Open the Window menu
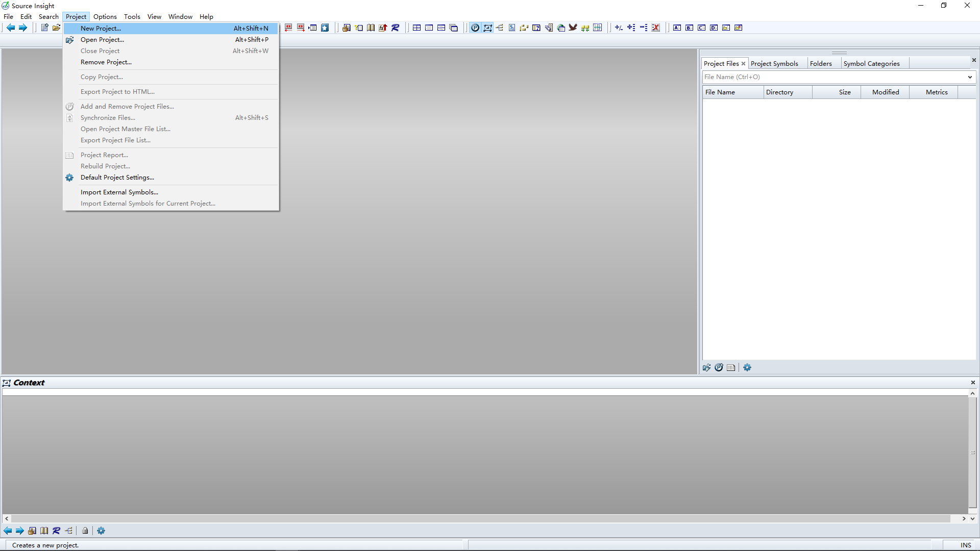Screen dimensions: 980x551 click(180, 17)
